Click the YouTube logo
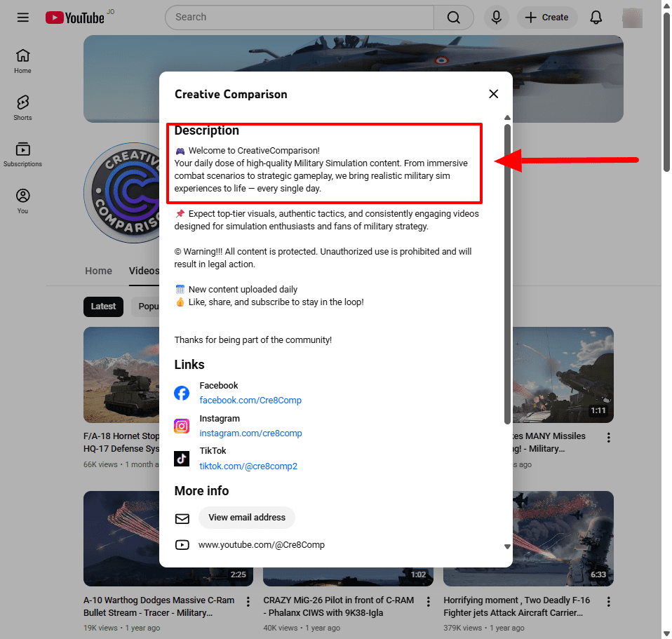Screen dimensions: 672x639 (x=75, y=18)
